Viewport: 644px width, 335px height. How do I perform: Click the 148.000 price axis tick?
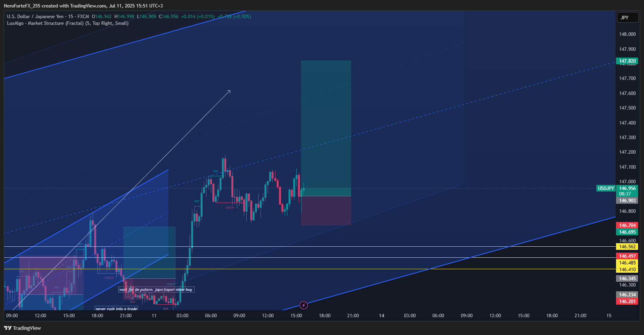[x=627, y=34]
